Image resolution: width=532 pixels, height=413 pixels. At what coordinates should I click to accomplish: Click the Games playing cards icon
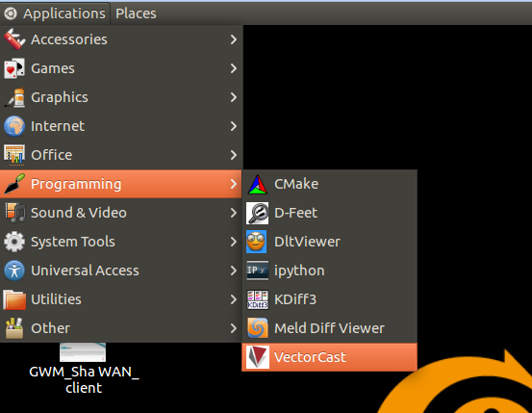tap(14, 68)
